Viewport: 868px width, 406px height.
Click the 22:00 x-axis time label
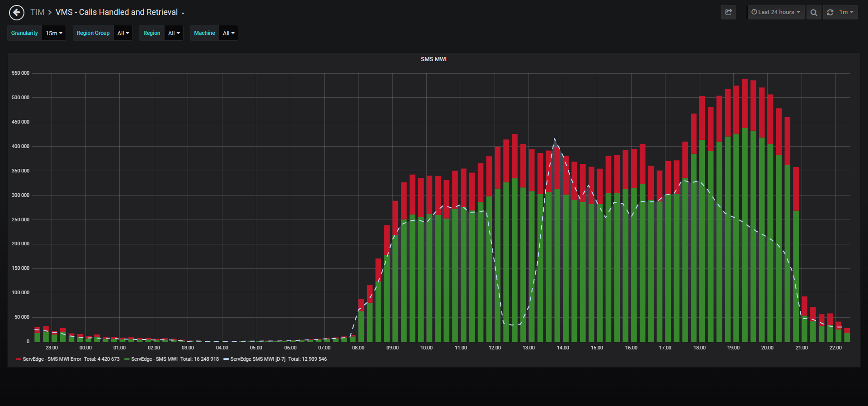(x=835, y=348)
